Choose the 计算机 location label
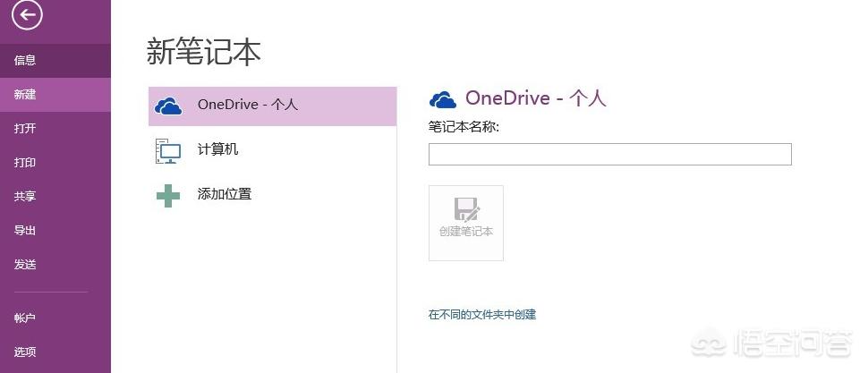The height and width of the screenshot is (373, 868). coord(217,149)
